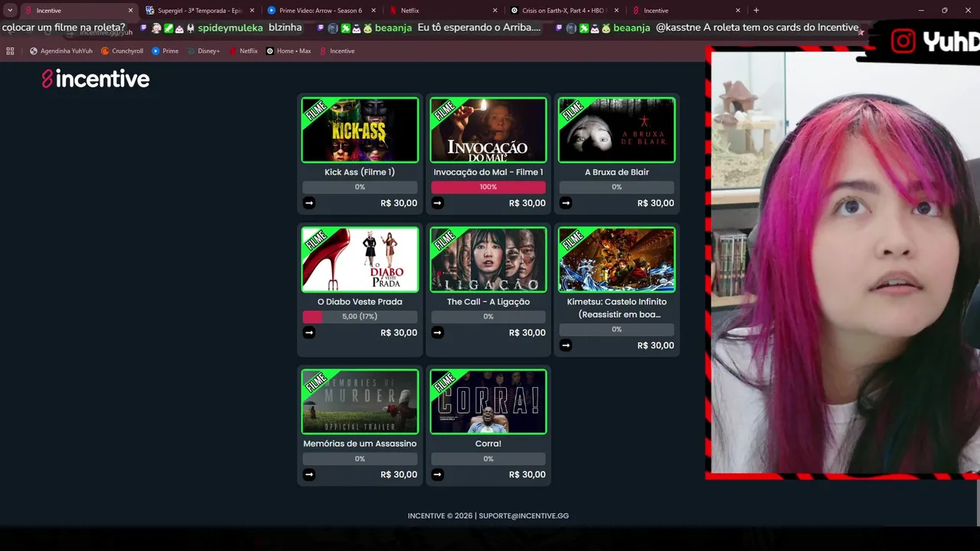
Task: Click the arrow button on The Call - A Ligação card
Action: pos(437,332)
